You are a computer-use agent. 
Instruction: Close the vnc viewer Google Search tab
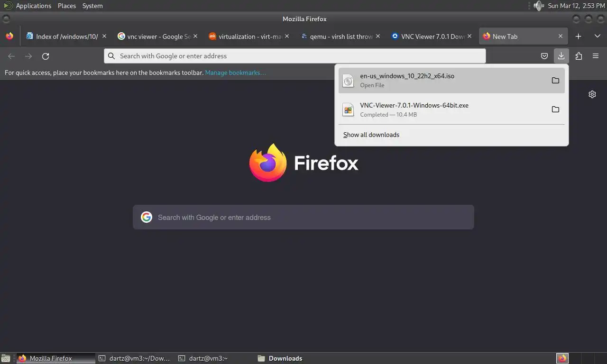195,36
